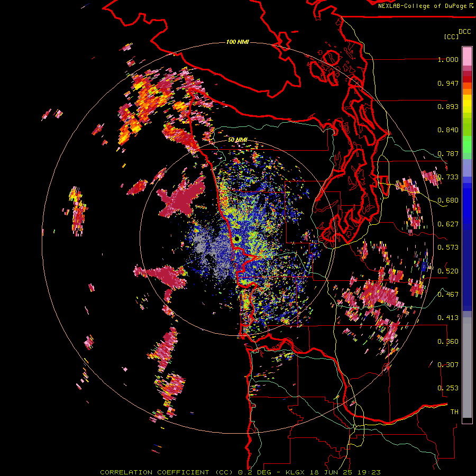Select the 0.840 scale value
Viewport: 476px width, 476px height.
[x=448, y=130]
